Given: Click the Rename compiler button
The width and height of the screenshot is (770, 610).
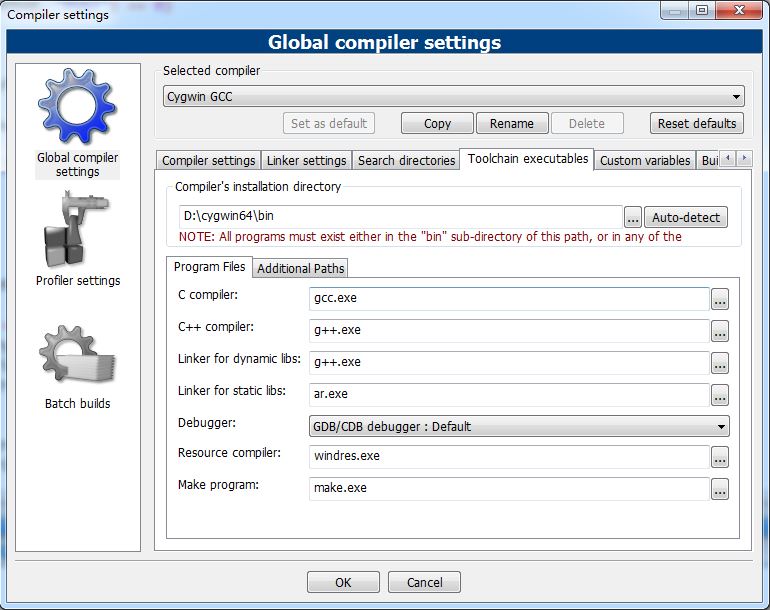Looking at the screenshot, I should [512, 123].
